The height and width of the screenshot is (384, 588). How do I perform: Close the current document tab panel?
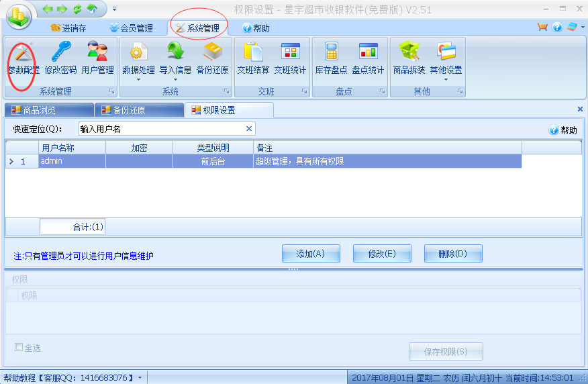click(x=580, y=109)
